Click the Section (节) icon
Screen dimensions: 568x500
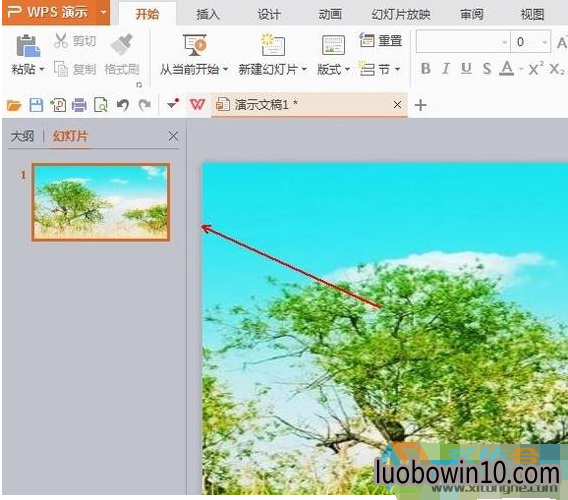(367, 68)
